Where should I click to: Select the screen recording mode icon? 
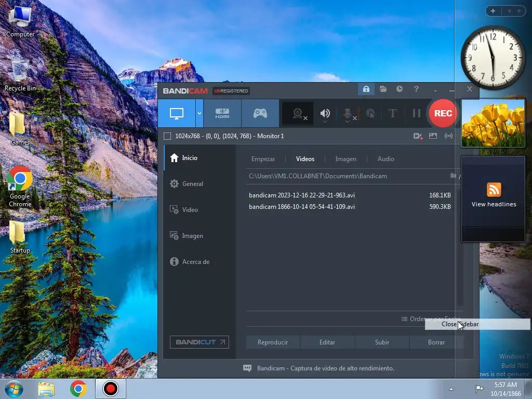177,113
